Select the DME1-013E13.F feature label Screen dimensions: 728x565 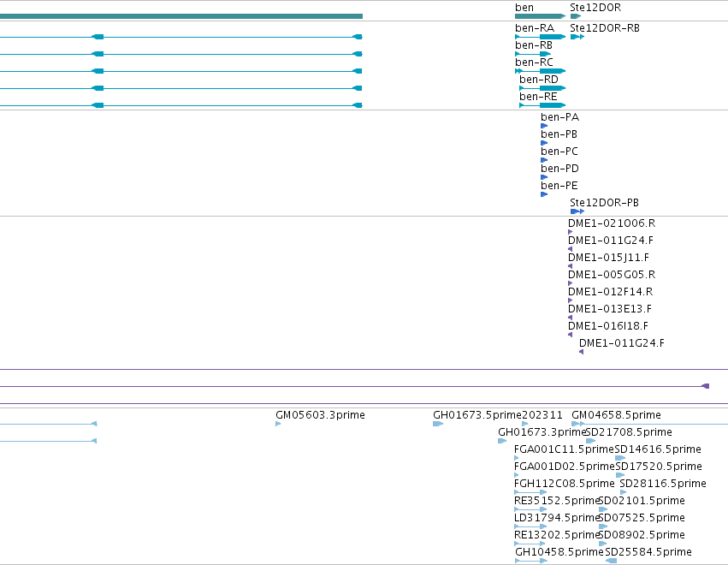click(x=610, y=309)
